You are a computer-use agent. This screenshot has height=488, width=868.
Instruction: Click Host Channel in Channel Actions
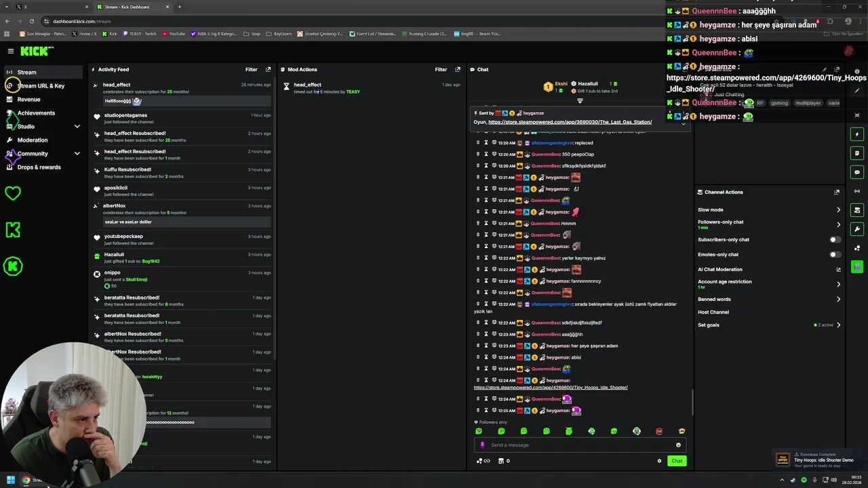pos(713,312)
